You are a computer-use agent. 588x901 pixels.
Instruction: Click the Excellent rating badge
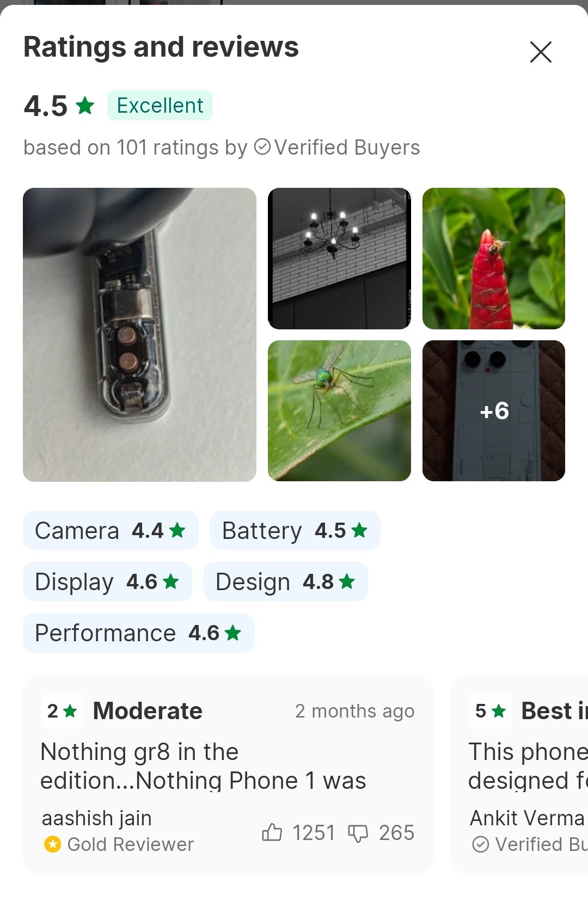coord(160,106)
